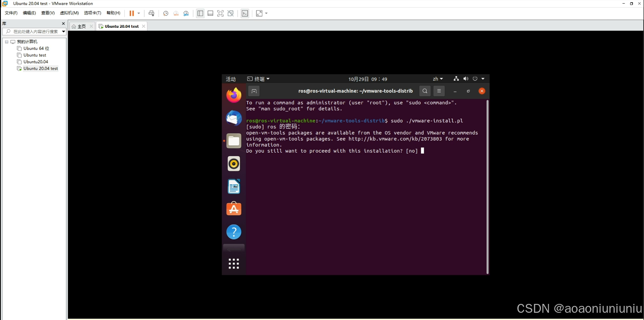644x320 pixels.
Task: Toggle the thumbnail bar view icon
Action: click(211, 13)
